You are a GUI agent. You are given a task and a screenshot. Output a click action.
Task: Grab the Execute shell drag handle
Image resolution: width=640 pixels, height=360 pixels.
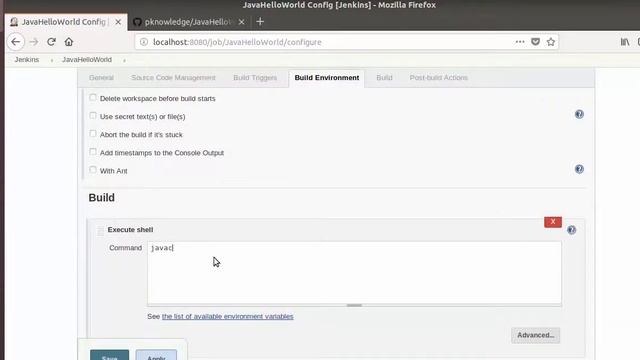pos(100,231)
